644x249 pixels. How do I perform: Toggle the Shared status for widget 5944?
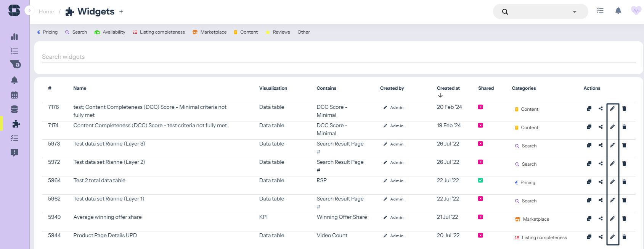(x=480, y=235)
